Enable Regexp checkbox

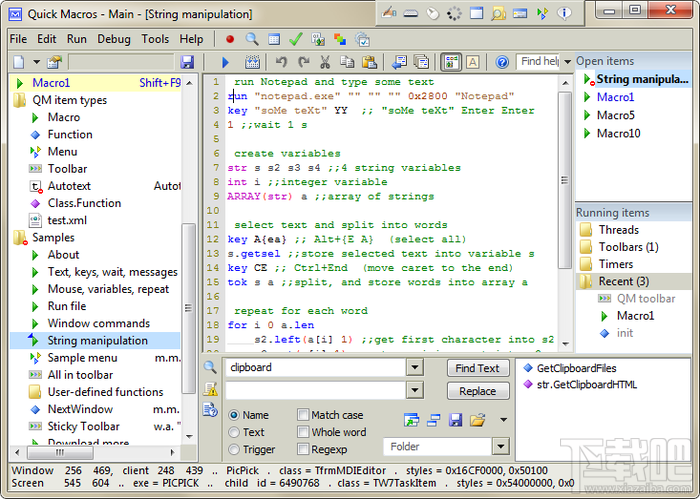(x=303, y=449)
